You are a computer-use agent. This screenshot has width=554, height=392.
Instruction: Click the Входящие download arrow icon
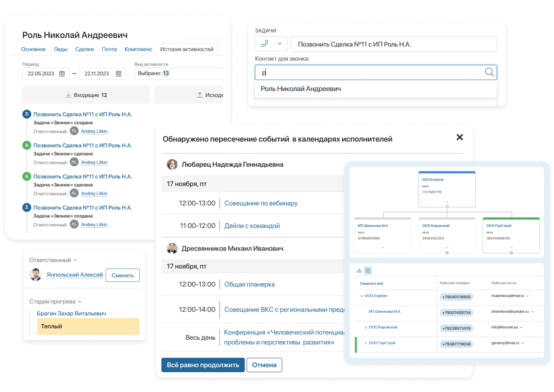[68, 95]
